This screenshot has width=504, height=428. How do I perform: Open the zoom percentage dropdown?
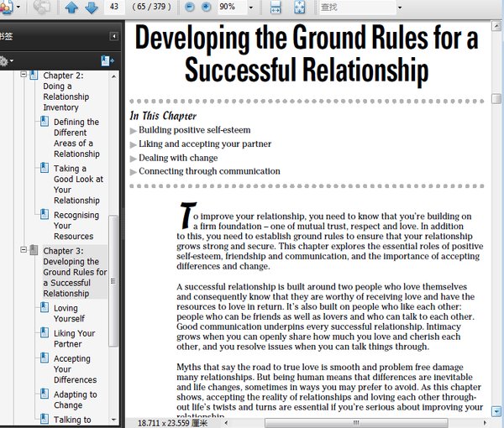[x=251, y=7]
